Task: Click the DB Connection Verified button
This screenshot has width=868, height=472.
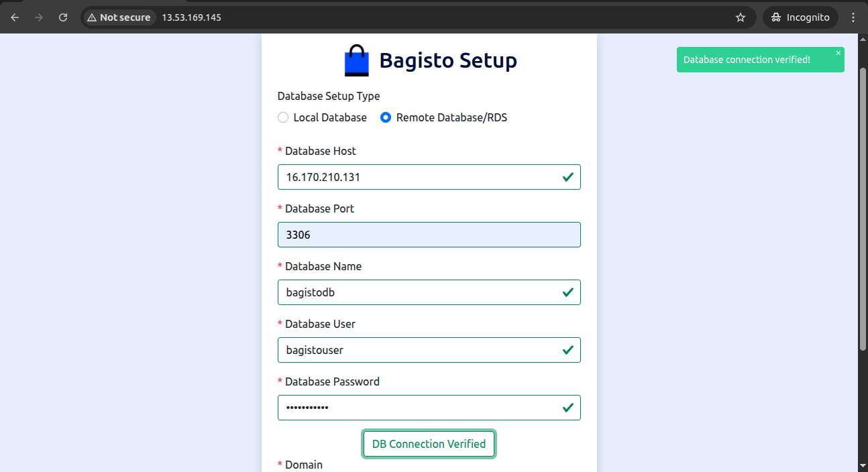Action: point(429,444)
